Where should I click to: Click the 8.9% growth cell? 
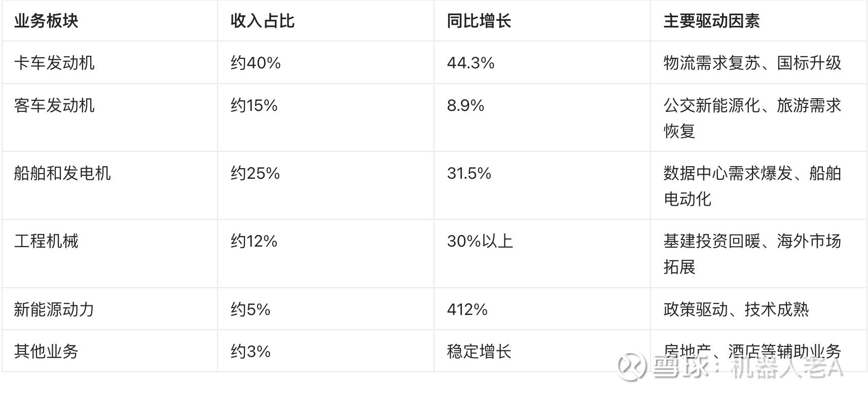point(465,105)
